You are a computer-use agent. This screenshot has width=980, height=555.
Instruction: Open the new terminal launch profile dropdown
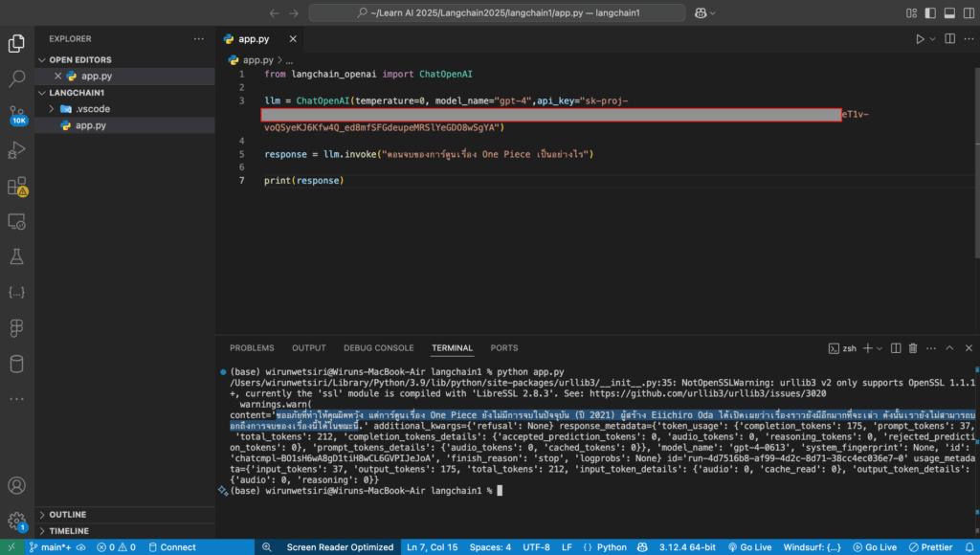(x=878, y=348)
